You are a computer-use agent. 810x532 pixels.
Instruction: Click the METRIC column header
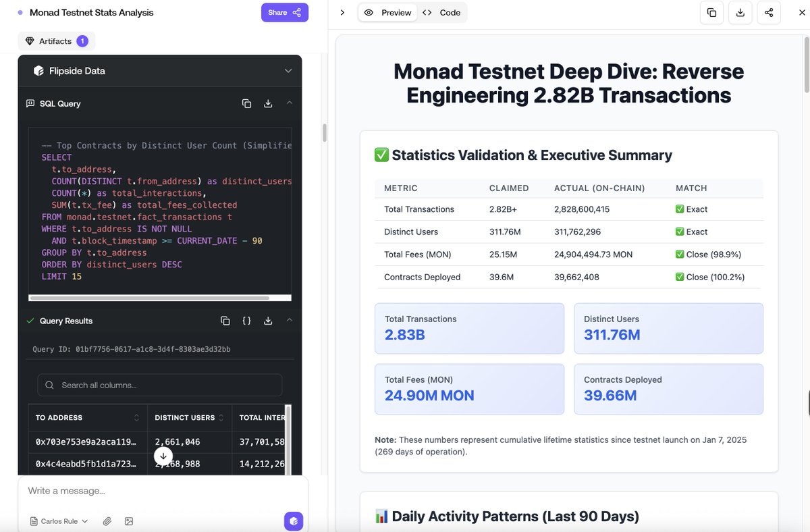[x=401, y=188]
